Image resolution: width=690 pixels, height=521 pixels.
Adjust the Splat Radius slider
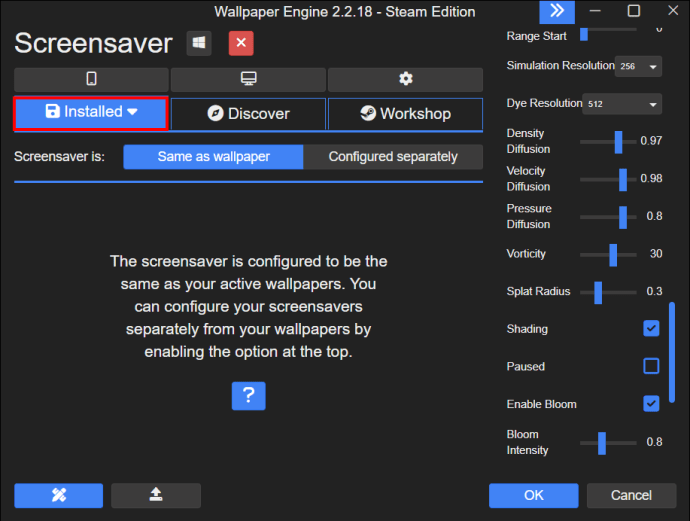(x=608, y=293)
